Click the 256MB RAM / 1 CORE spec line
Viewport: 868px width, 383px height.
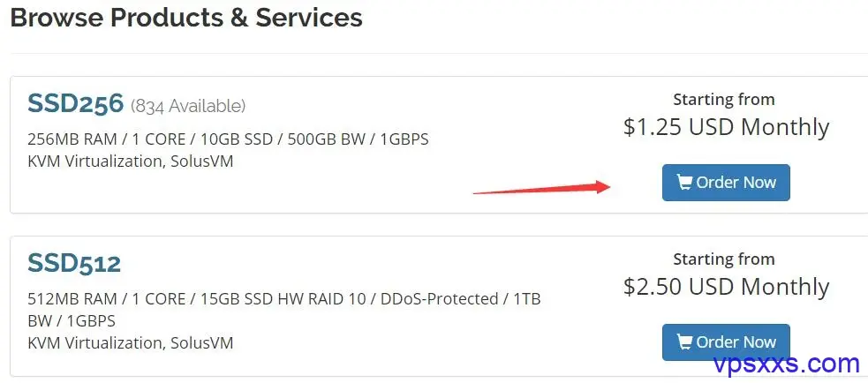228,139
